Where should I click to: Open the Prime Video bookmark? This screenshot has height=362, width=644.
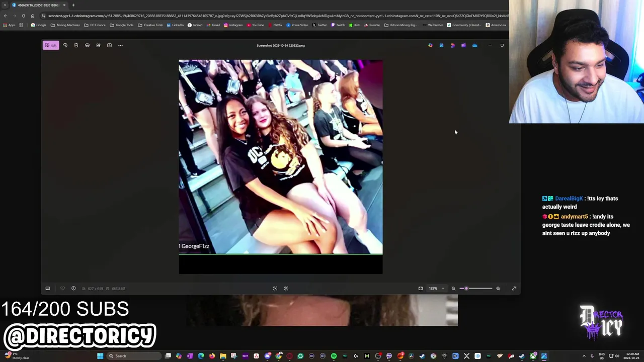click(x=297, y=25)
